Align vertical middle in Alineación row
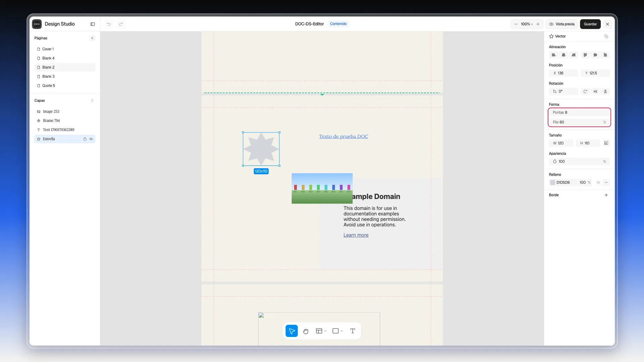 [x=595, y=55]
